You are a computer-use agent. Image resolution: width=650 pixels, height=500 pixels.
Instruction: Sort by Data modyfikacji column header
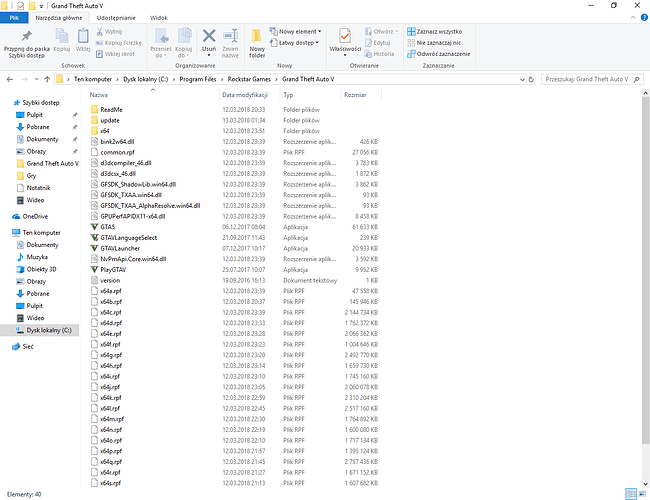[x=245, y=95]
